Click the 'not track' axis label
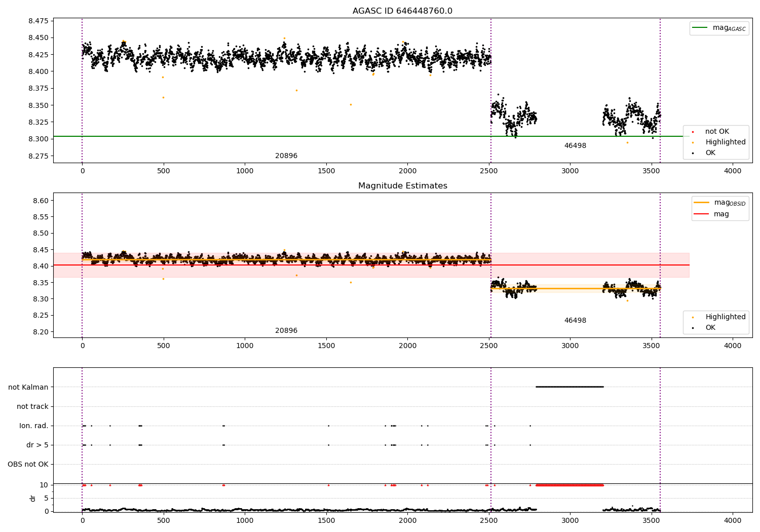The height and width of the screenshot is (532, 760). (32, 406)
